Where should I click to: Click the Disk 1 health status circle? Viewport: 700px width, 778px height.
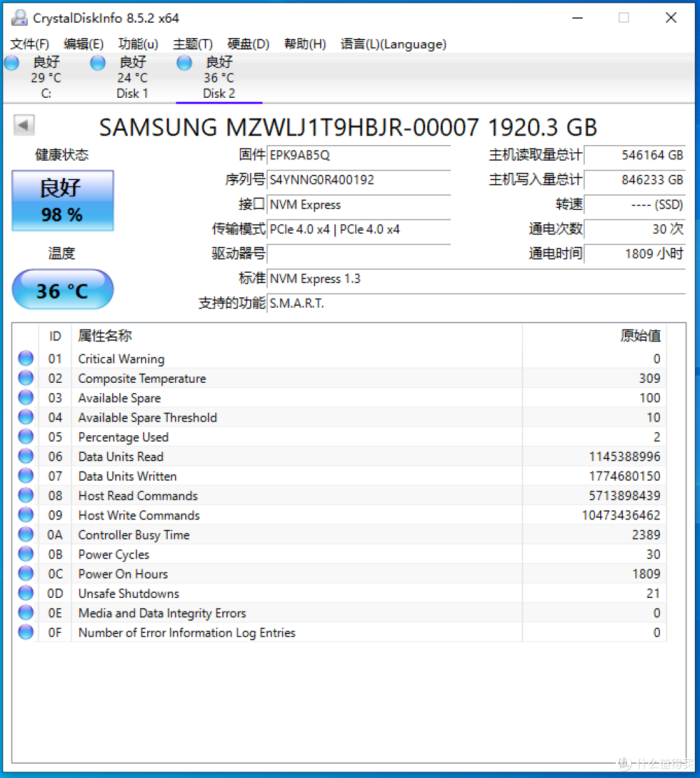click(97, 63)
